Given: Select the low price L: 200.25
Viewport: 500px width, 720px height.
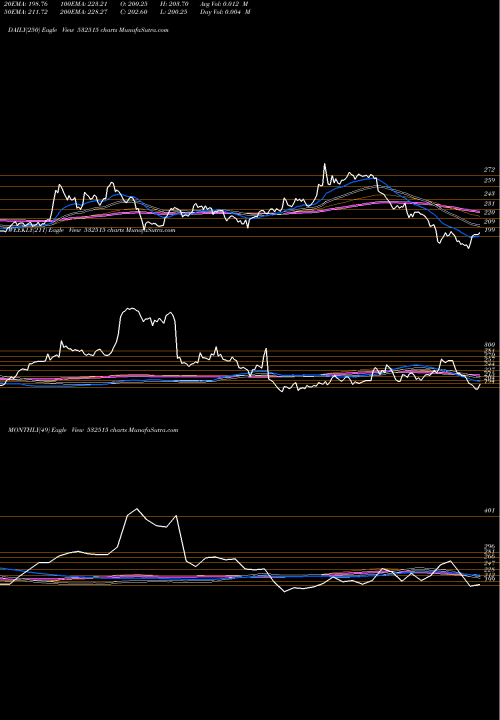Looking at the screenshot, I should [174, 12].
